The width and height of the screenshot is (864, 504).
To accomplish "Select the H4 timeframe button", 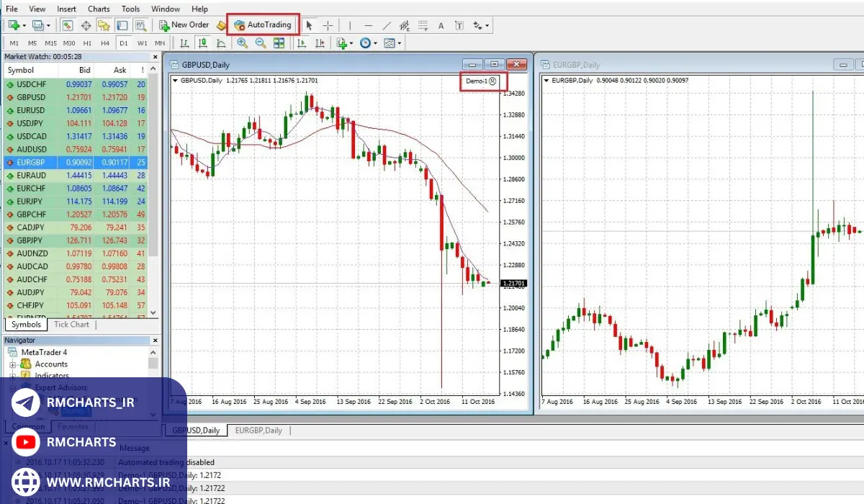I will pyautogui.click(x=105, y=43).
